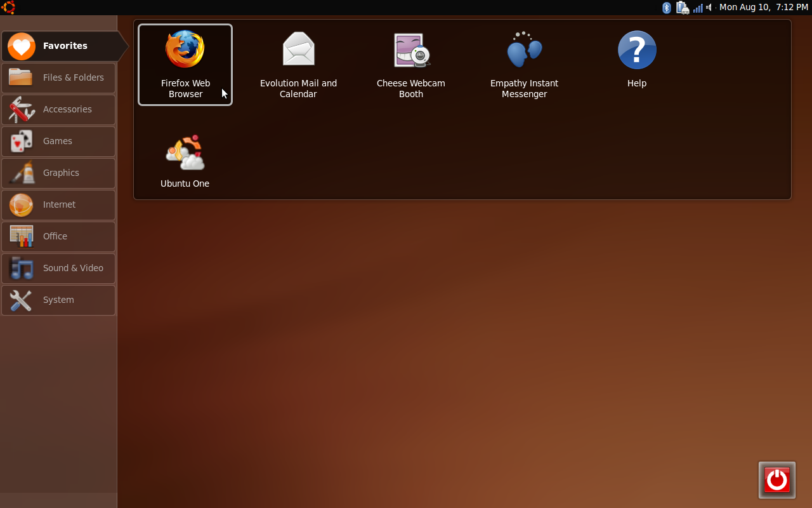Open the Accessories category
Image resolution: width=812 pixels, height=508 pixels.
(x=58, y=109)
